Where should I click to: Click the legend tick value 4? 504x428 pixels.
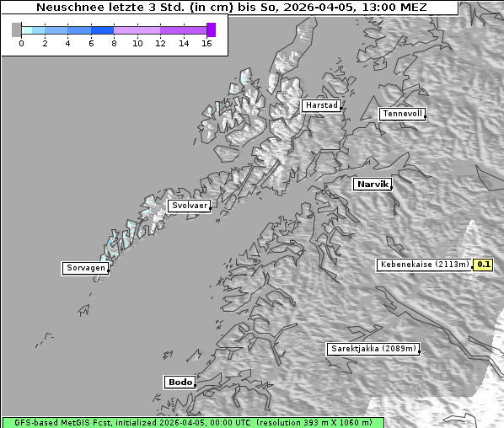click(67, 43)
